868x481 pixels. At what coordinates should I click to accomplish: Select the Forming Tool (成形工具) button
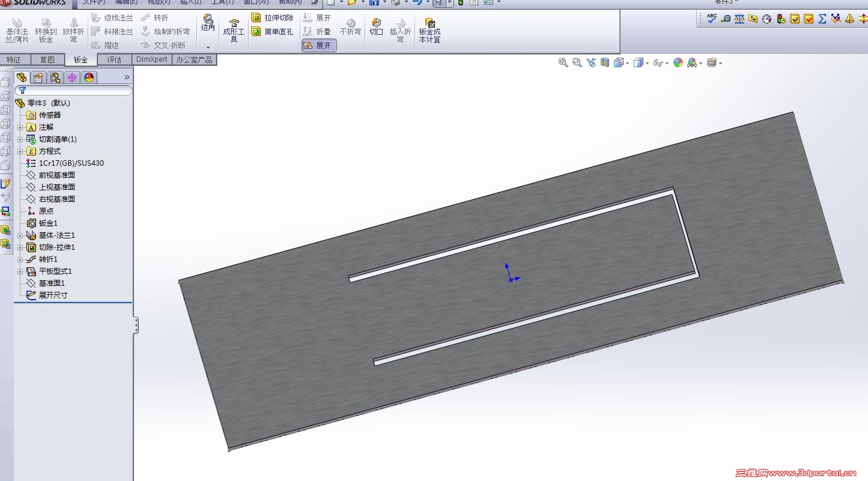(234, 30)
